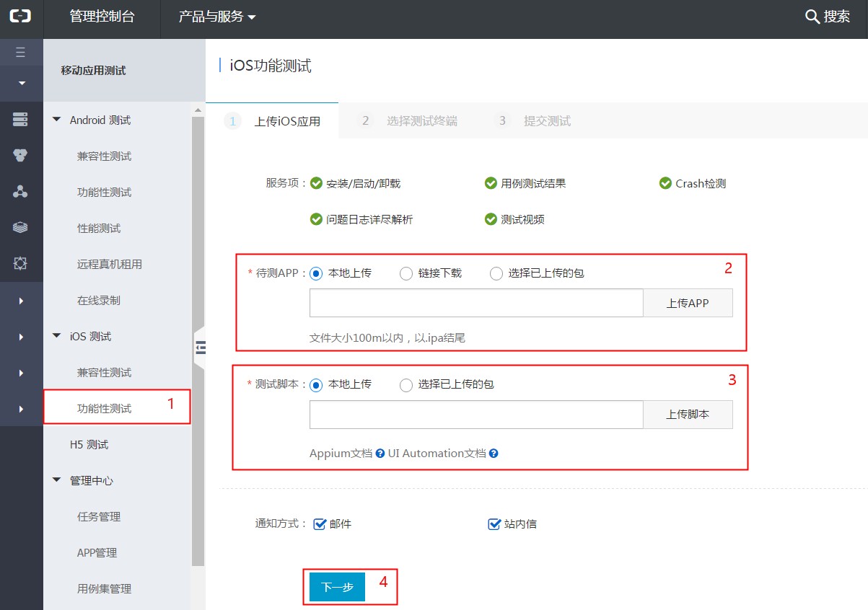The width and height of the screenshot is (868, 610).
Task: Open 性能测试 in sidebar
Action: pos(99,229)
